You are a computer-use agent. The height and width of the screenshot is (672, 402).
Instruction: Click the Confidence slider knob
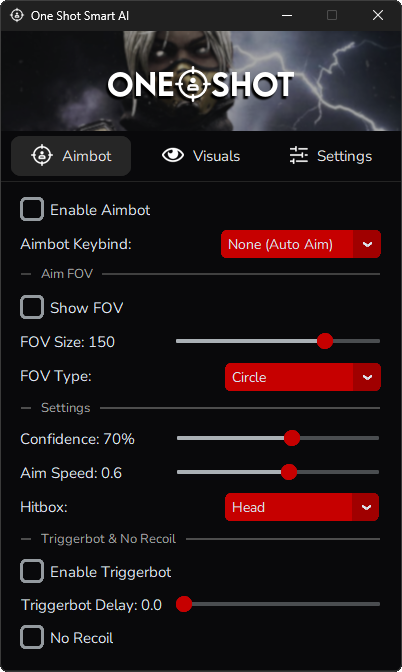[292, 438]
